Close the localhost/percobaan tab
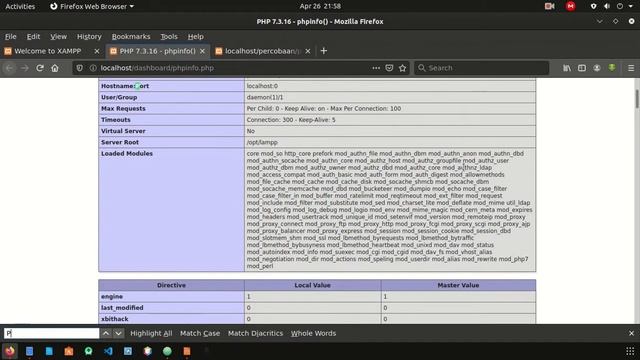 click(x=308, y=51)
